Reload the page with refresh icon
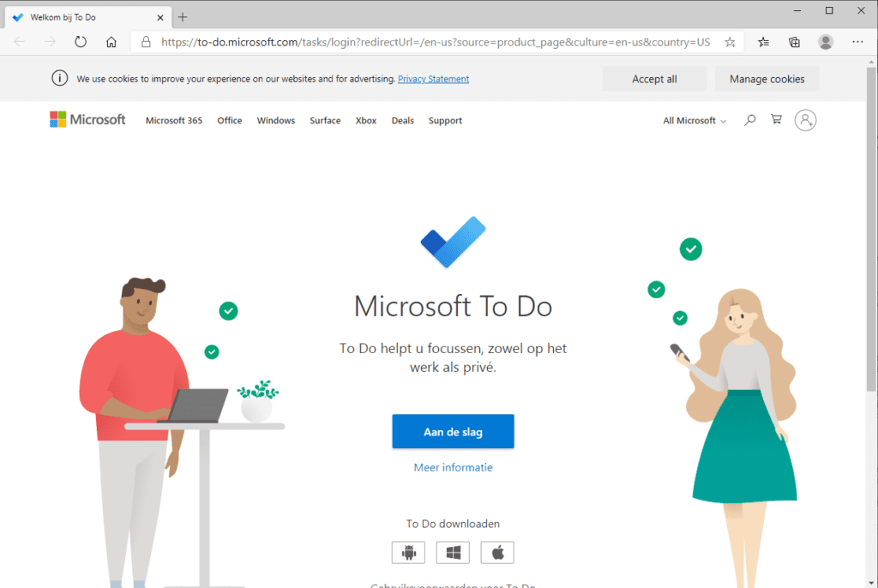Screen dimensions: 878x588 click(81, 42)
